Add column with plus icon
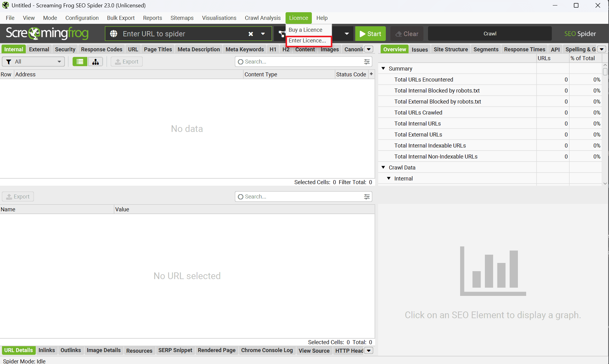The image size is (609, 364). click(x=371, y=74)
